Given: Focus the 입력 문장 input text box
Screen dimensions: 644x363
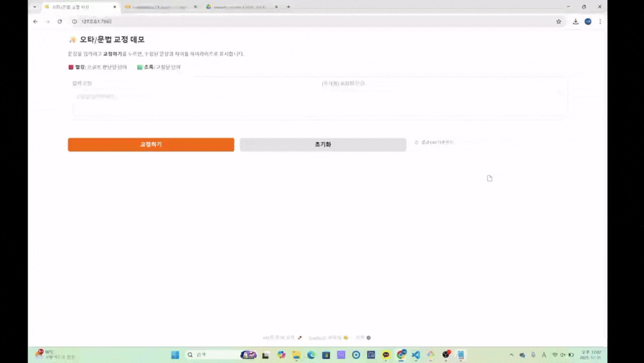Looking at the screenshot, I should coord(193,104).
